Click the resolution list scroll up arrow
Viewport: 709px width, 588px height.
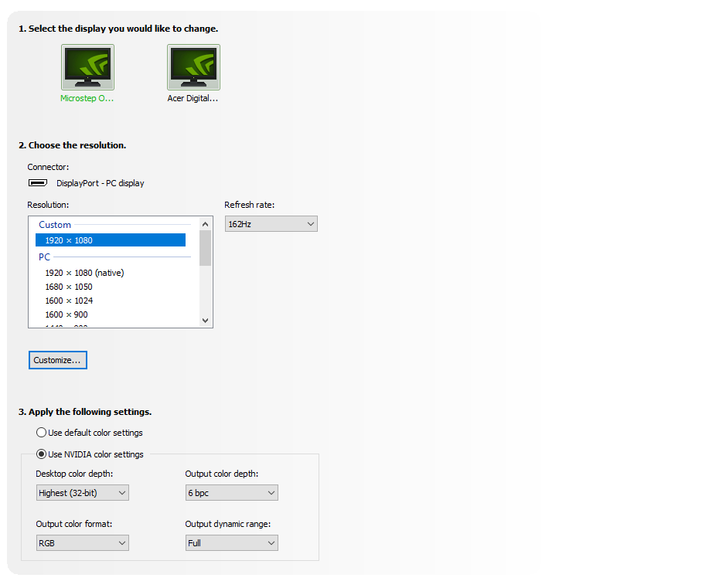(205, 224)
